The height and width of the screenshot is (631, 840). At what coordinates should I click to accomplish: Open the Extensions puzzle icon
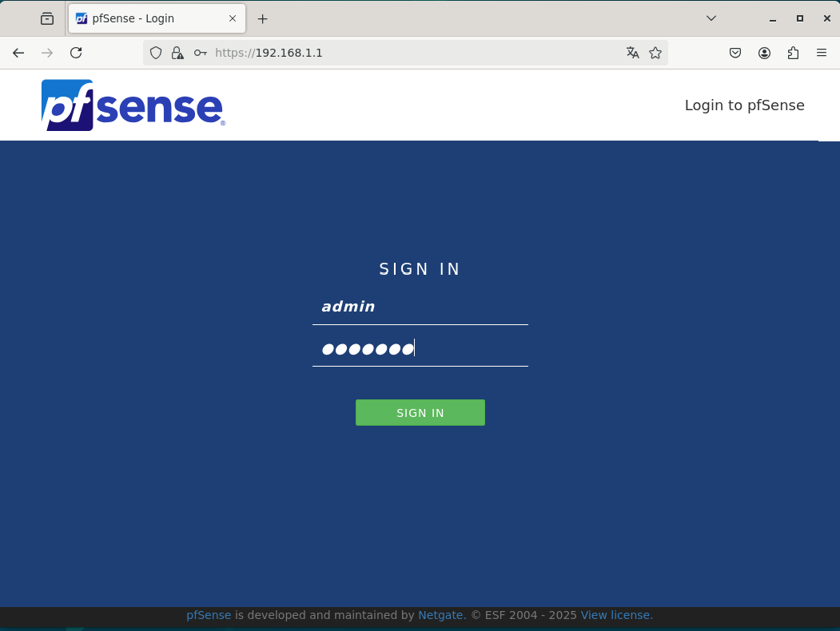pos(794,53)
